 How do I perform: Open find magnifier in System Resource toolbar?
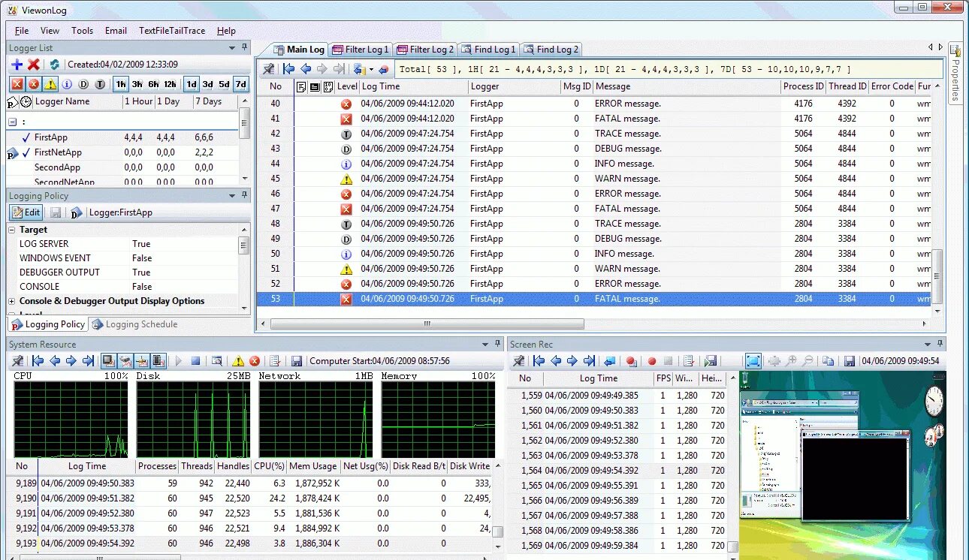[216, 361]
